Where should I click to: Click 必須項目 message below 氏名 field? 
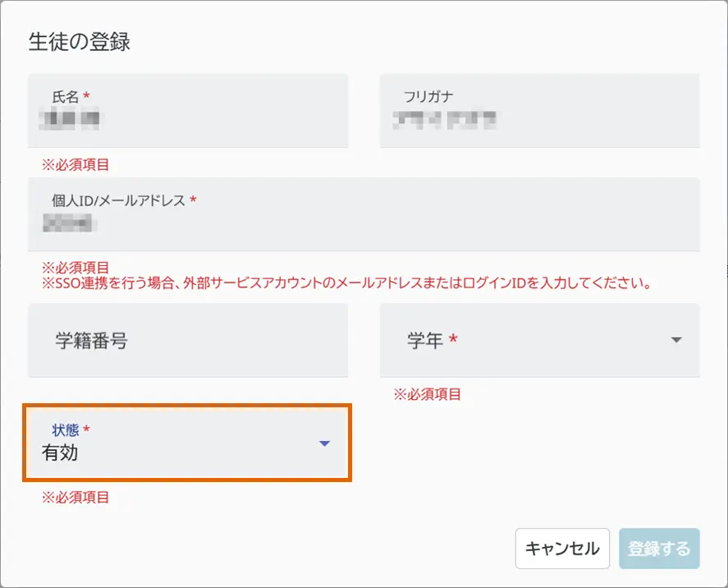76,164
